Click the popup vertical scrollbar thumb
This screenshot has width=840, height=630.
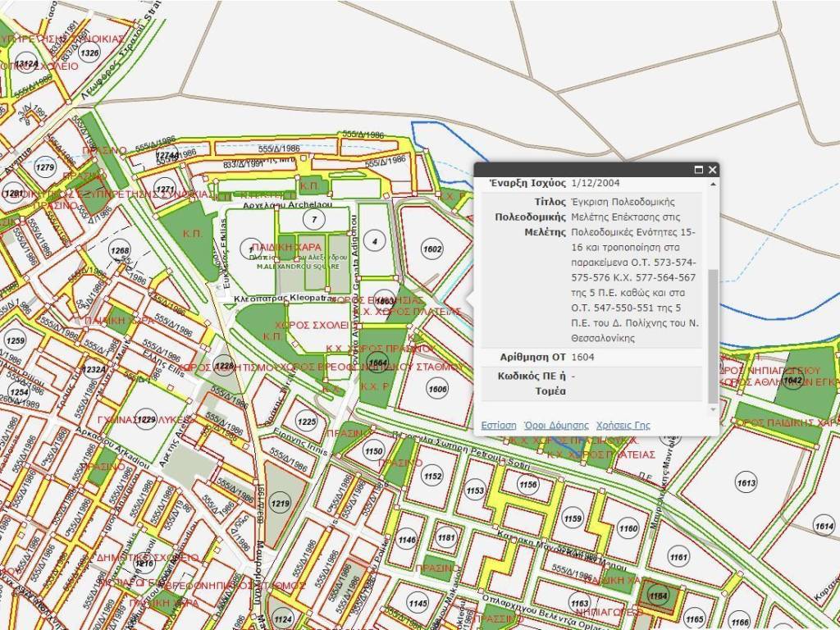click(x=712, y=335)
